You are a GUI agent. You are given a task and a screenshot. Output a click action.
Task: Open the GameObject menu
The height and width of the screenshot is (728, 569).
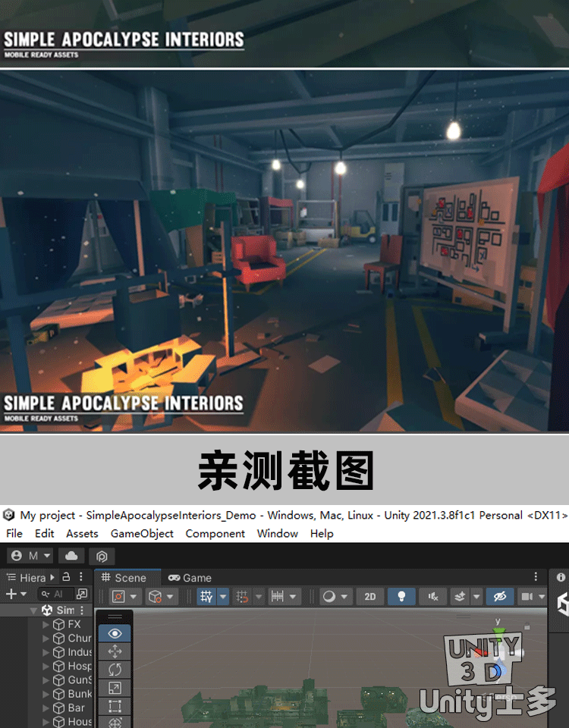point(142,534)
